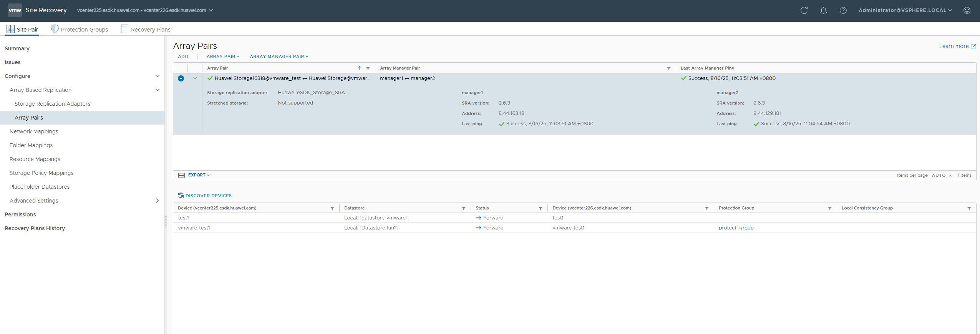Click the sidebar resize handle dots

[x=166, y=222]
